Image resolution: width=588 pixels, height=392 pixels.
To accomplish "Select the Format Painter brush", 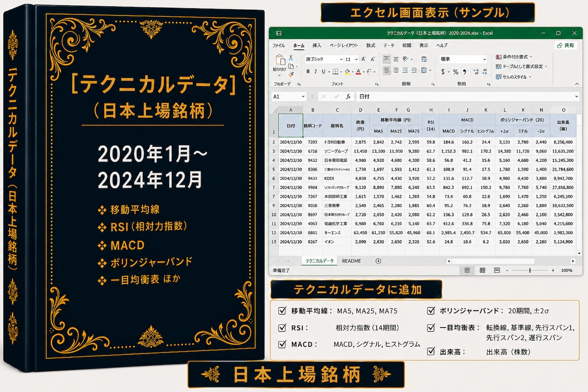I will click(x=291, y=74).
